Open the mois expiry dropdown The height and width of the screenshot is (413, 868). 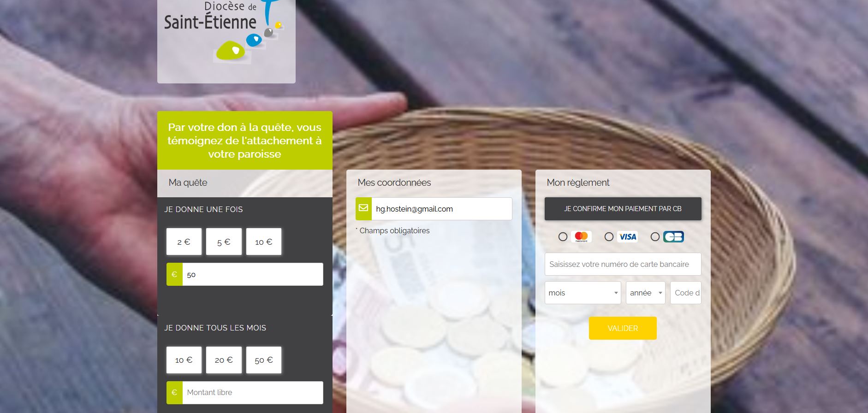[583, 293]
